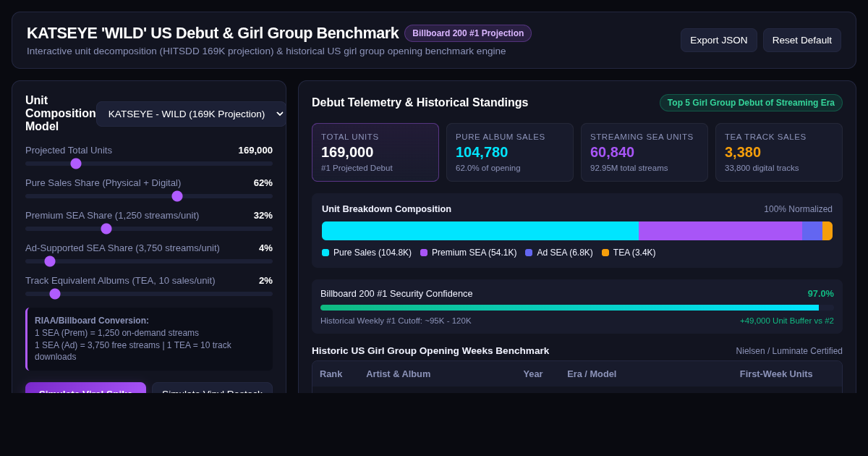Select the Pure Album Sales card
The image size is (868, 456).
[x=510, y=152]
